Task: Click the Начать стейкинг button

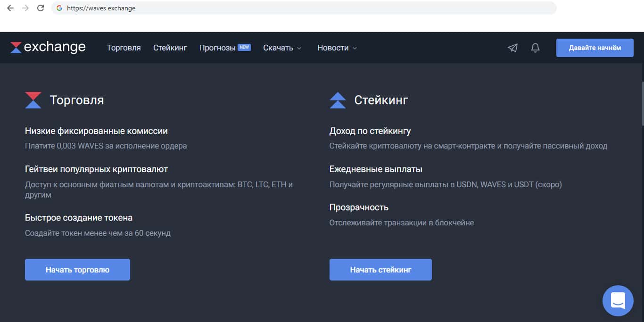Action: pyautogui.click(x=380, y=270)
